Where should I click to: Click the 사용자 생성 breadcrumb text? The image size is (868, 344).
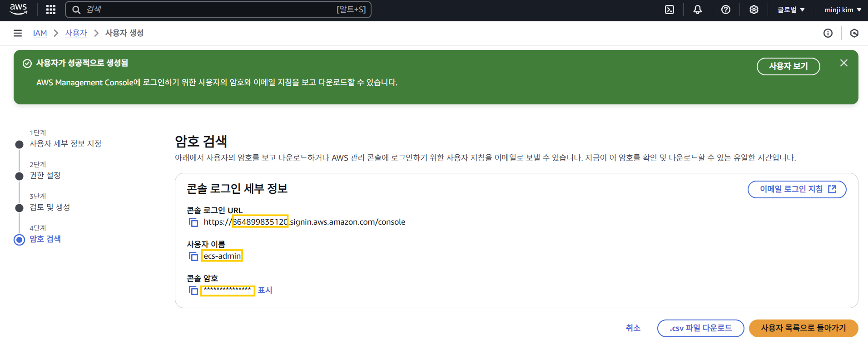(124, 33)
